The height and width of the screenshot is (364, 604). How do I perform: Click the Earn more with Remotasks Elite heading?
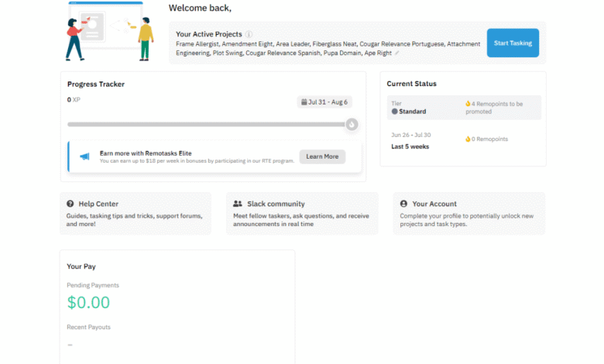tap(146, 153)
